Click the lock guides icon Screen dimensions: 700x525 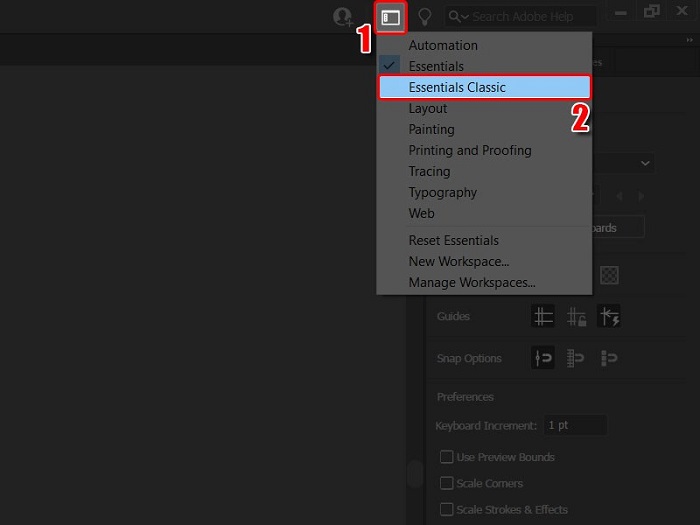(576, 316)
